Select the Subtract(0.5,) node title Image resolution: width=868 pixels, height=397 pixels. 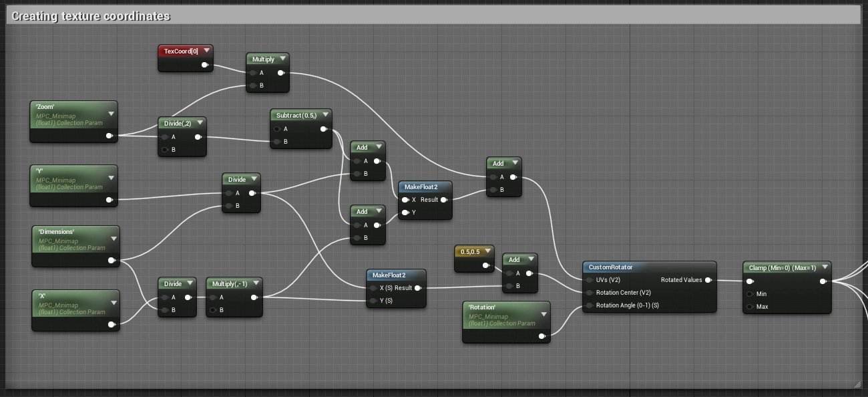point(296,116)
